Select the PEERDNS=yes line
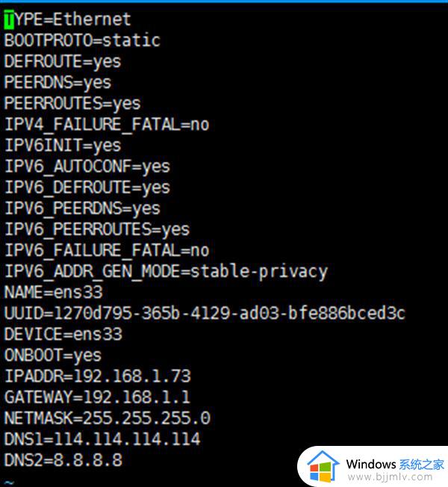The height and width of the screenshot is (487, 448). 57,81
